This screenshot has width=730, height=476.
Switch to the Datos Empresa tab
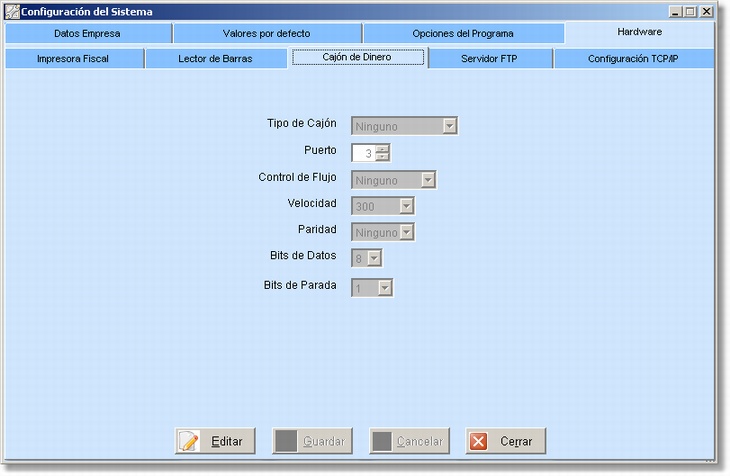[x=87, y=33]
